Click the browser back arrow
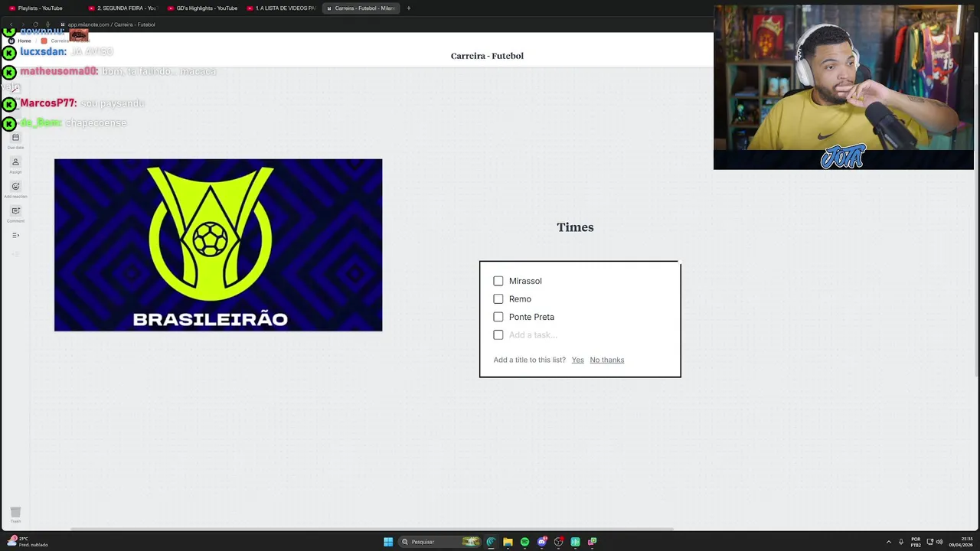The image size is (980, 551). tap(11, 24)
